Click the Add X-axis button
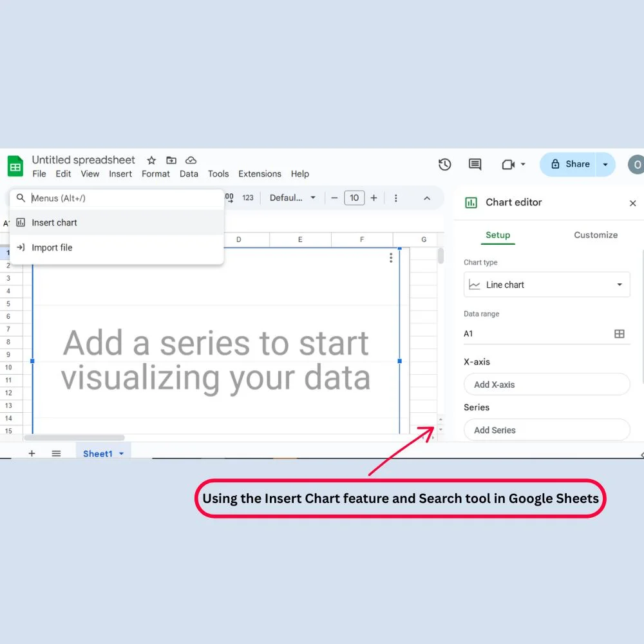The width and height of the screenshot is (644, 644). pos(547,384)
